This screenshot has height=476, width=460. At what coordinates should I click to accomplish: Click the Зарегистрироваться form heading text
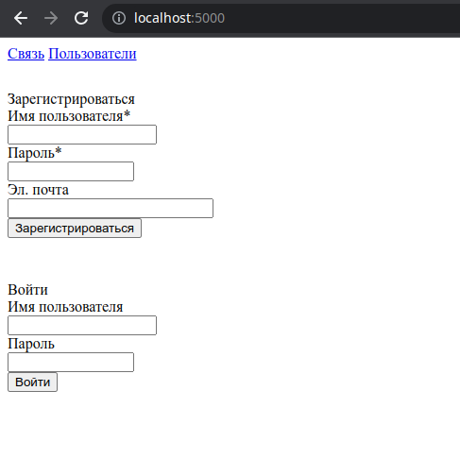pos(71,99)
